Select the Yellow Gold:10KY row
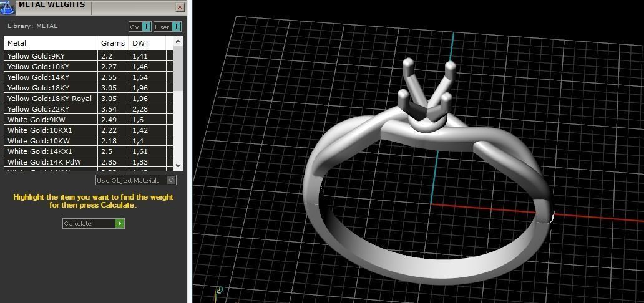Viewport: 644px width, 303px height. click(88, 67)
